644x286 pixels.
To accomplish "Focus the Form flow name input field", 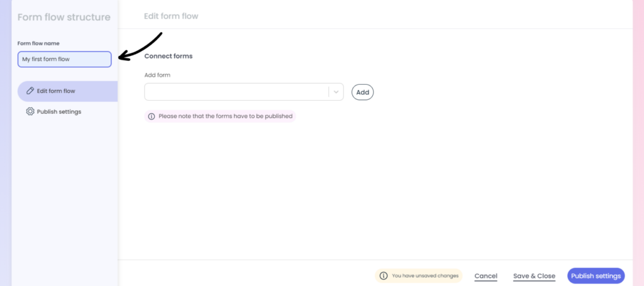I will click(65, 59).
